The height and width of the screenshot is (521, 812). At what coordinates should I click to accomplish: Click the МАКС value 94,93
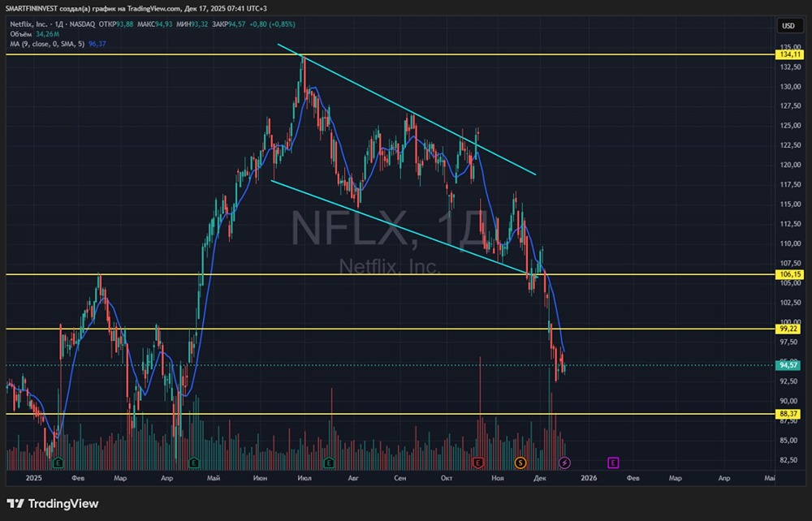pyautogui.click(x=164, y=24)
